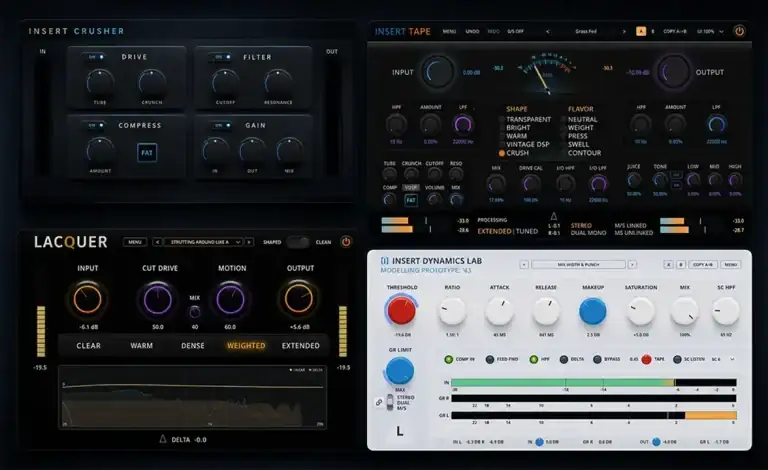Select the Lacquer CLEAR mode tab

pos(88,346)
